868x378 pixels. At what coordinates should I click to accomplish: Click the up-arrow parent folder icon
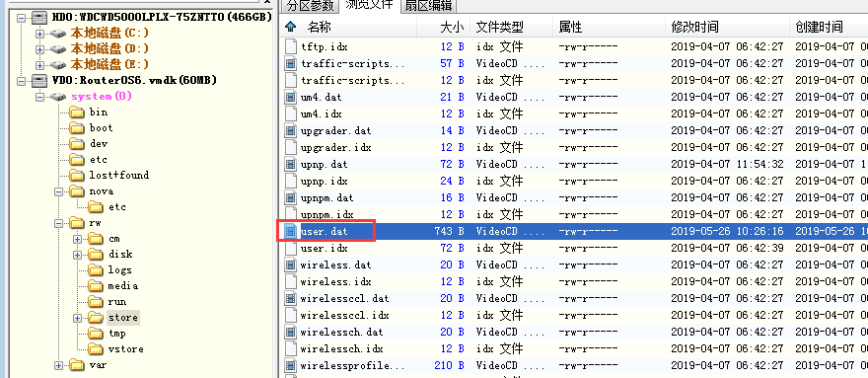(291, 26)
